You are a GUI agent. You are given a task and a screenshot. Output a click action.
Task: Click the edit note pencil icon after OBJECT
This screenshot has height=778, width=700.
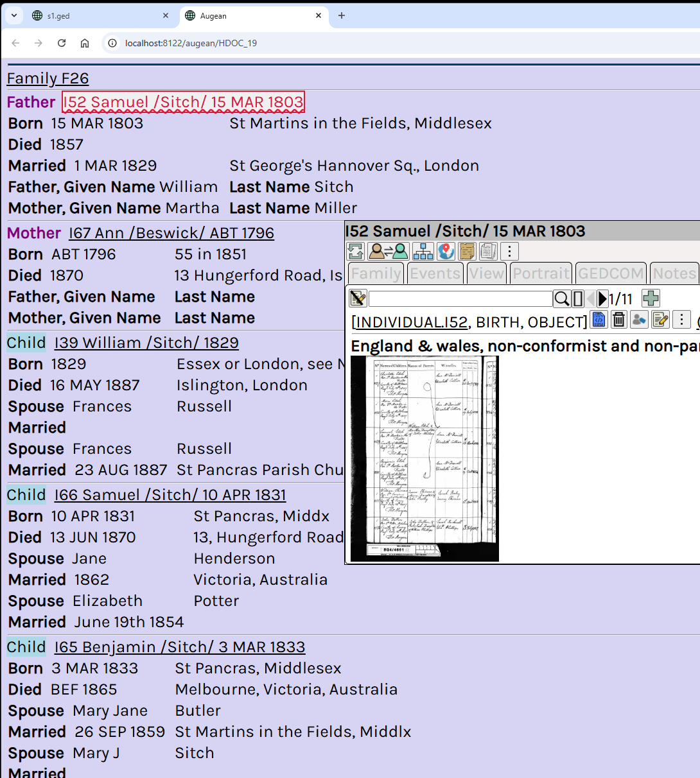click(x=660, y=320)
